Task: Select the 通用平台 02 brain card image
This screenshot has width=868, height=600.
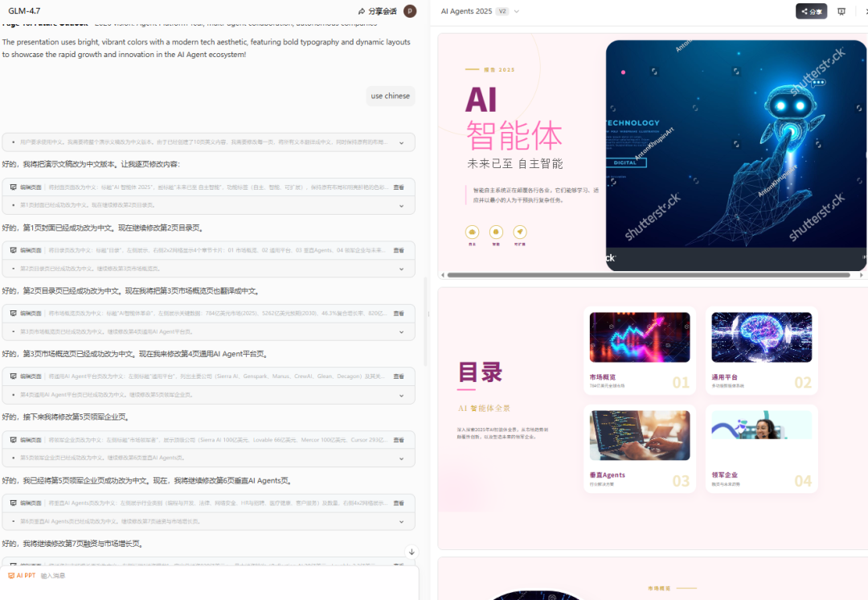Action: [762, 337]
